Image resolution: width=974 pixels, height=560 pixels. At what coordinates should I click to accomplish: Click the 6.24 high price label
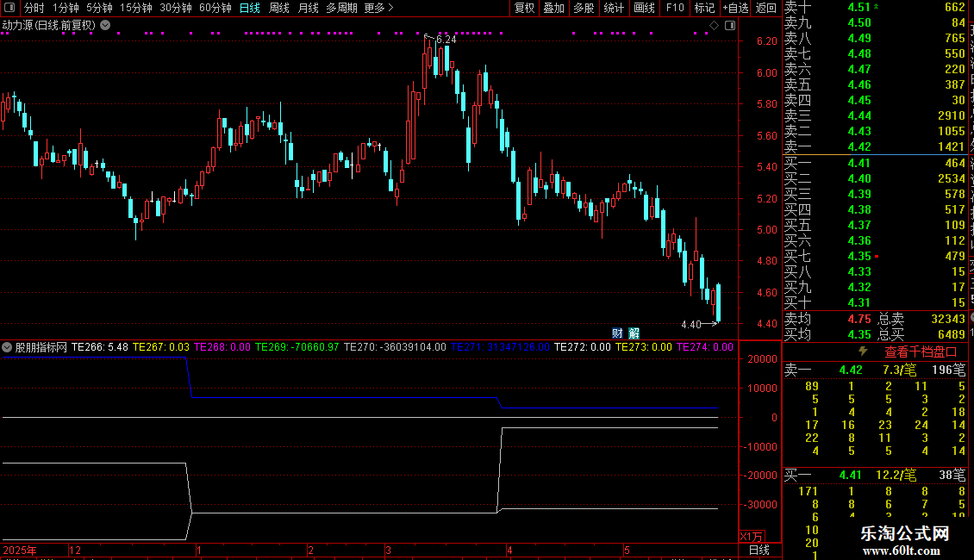coord(446,40)
